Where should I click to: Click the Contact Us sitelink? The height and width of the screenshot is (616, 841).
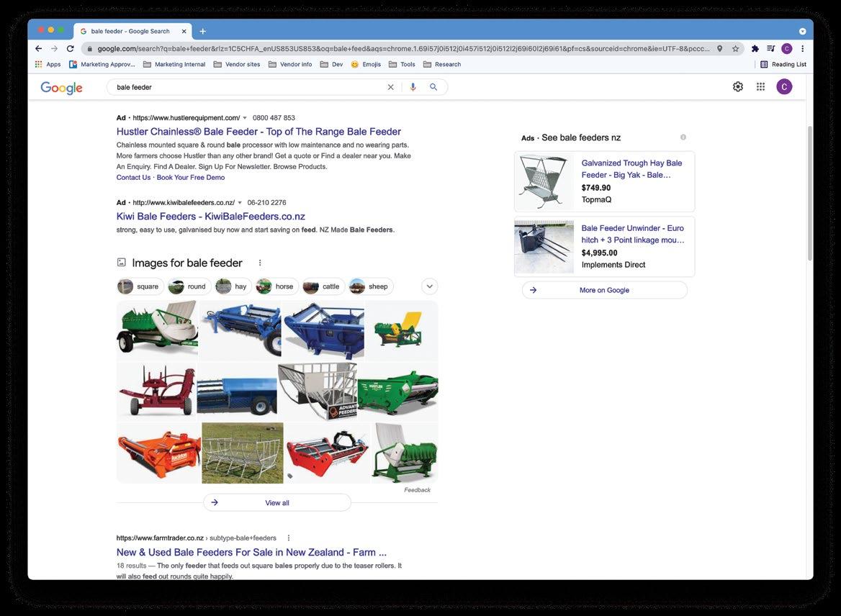[133, 178]
